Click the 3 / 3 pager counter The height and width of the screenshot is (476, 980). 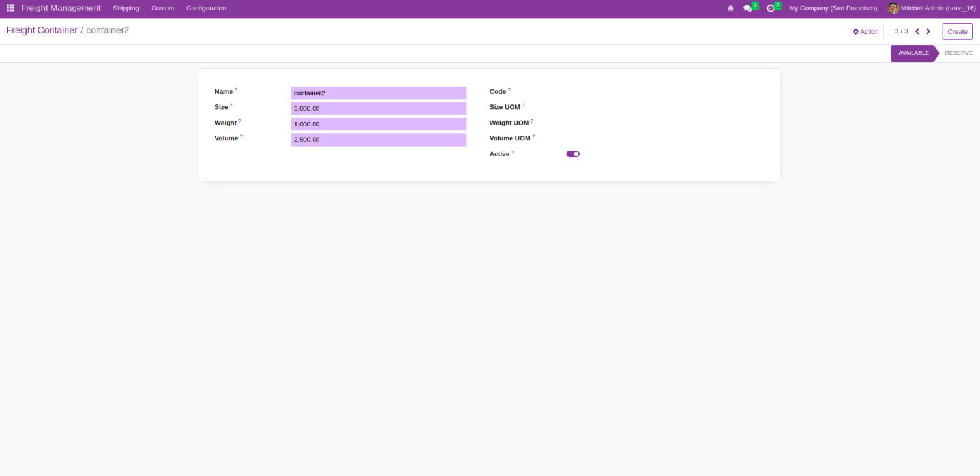pos(901,31)
